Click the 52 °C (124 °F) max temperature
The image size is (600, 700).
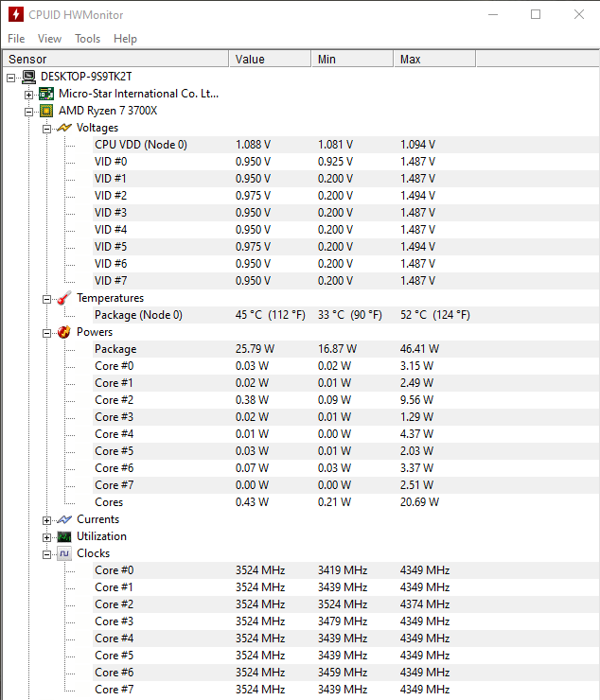435,315
